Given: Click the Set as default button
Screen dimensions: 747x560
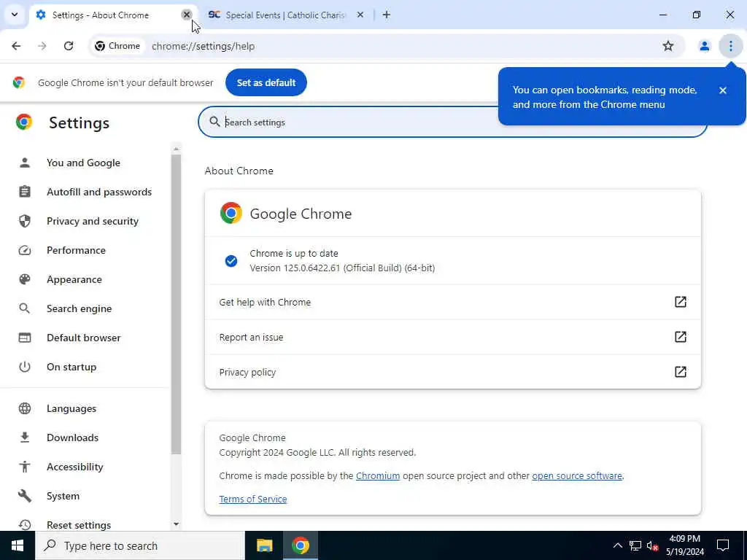Looking at the screenshot, I should [266, 82].
